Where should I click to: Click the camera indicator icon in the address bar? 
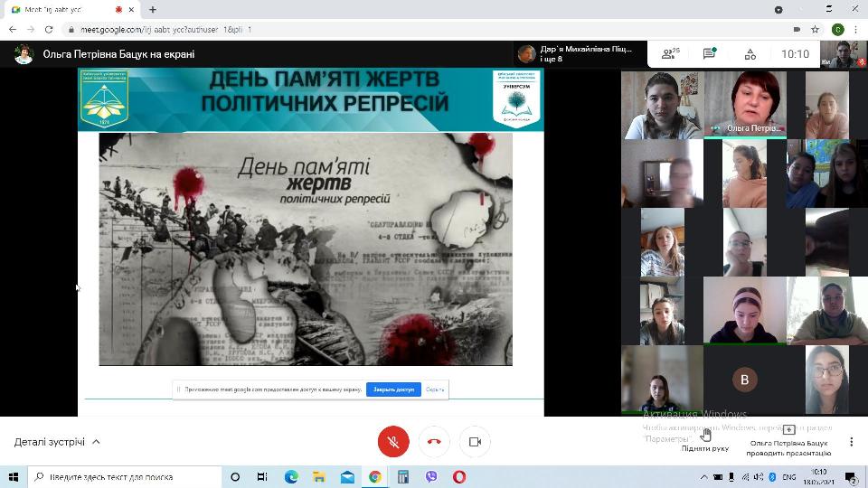coord(797,29)
